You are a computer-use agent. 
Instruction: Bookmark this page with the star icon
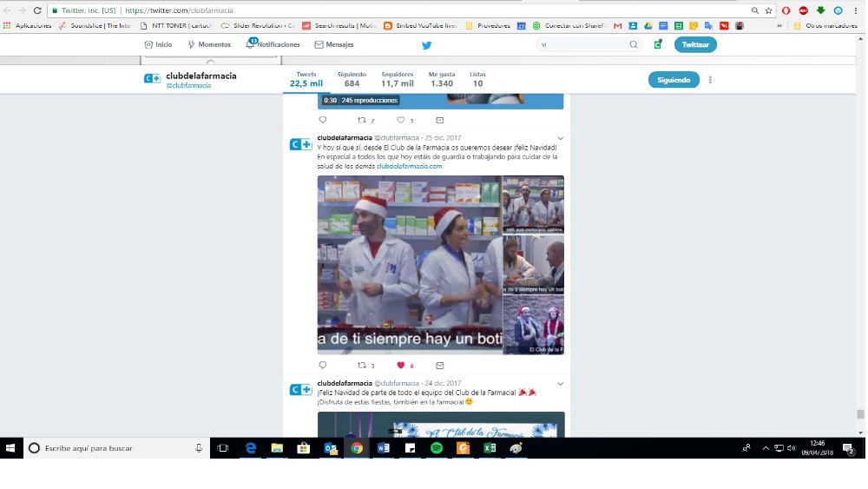tap(768, 10)
